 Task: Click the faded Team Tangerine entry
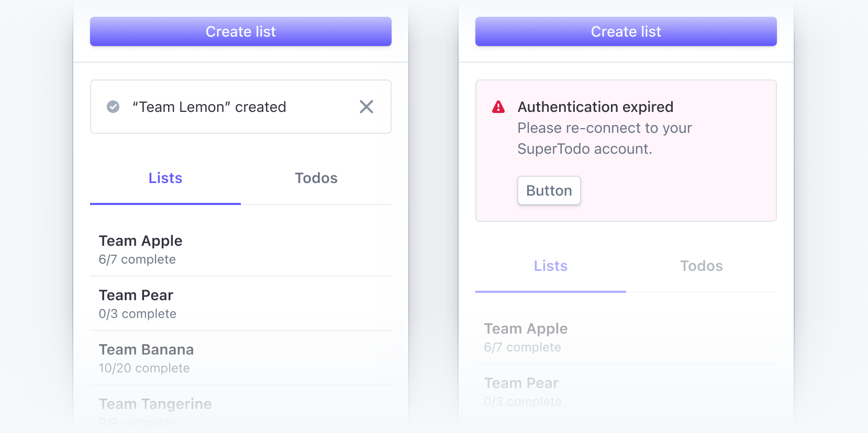click(x=155, y=404)
